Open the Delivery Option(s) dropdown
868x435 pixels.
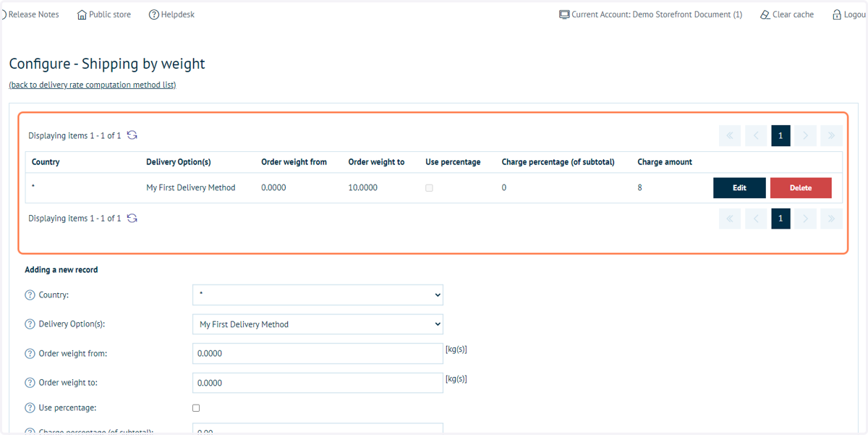318,324
